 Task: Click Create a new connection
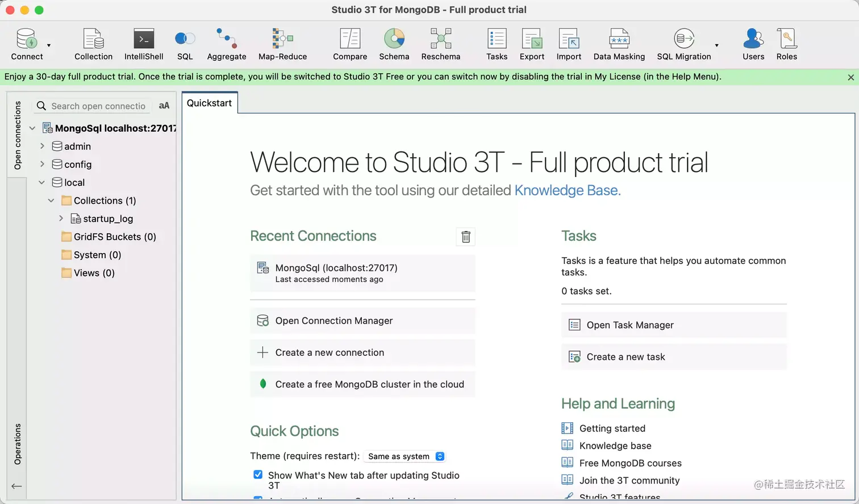click(x=362, y=352)
